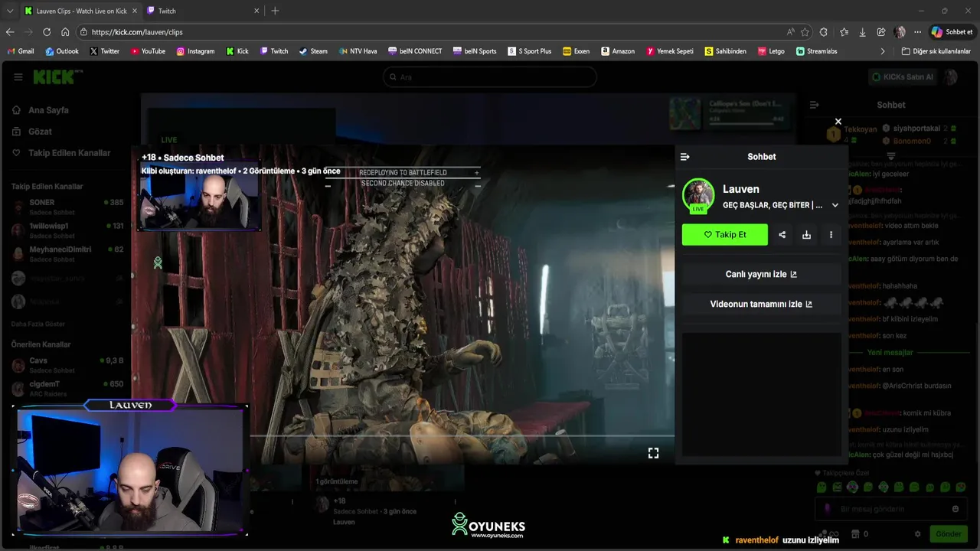Open Outlook bookmark
This screenshot has height=551, width=980.
coord(61,51)
